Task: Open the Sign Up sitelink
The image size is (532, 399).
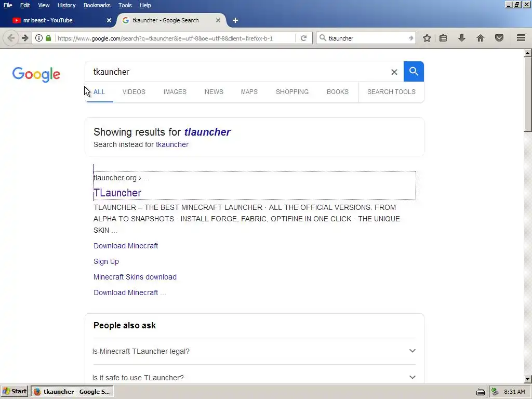Action: coord(106,262)
